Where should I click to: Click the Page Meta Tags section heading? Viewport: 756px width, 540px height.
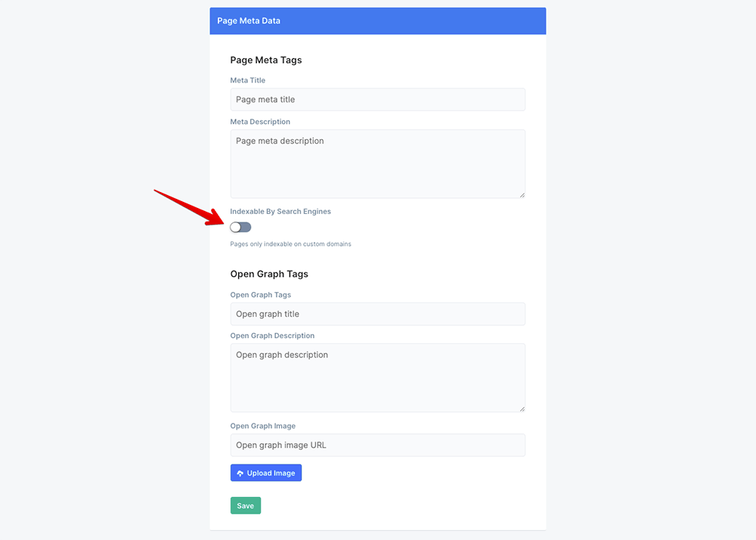266,60
